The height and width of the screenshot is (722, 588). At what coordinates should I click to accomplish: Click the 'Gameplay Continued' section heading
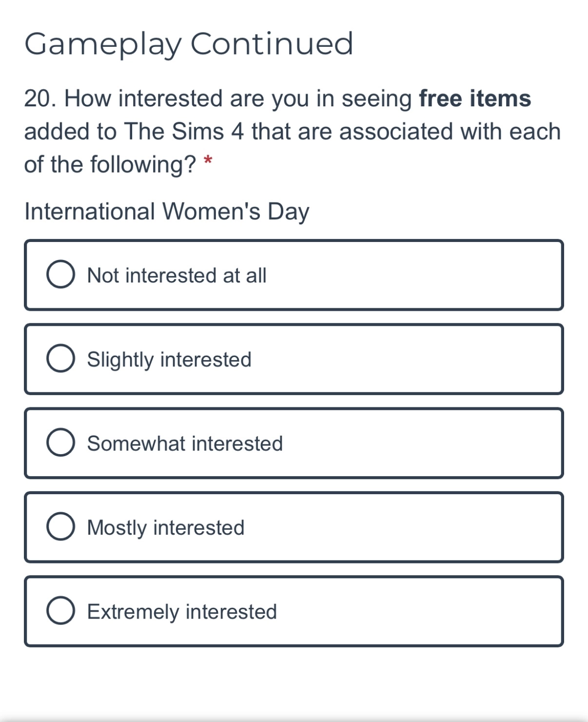click(189, 44)
